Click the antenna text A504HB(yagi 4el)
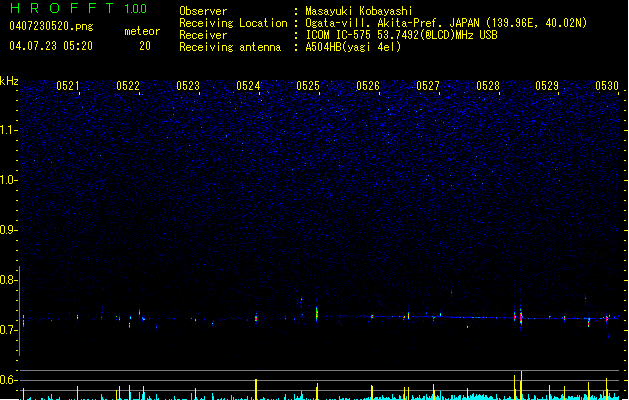 tap(353, 47)
